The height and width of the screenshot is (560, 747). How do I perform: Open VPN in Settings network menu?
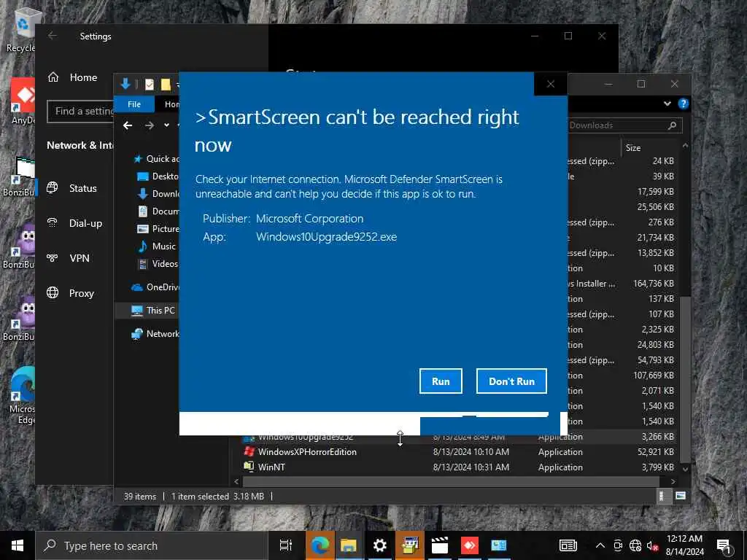[68, 258]
